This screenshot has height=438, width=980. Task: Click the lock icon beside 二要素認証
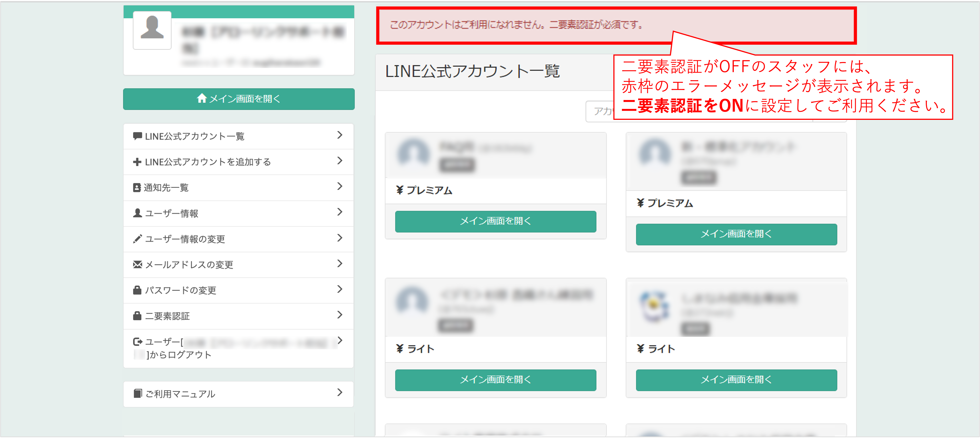pyautogui.click(x=137, y=316)
